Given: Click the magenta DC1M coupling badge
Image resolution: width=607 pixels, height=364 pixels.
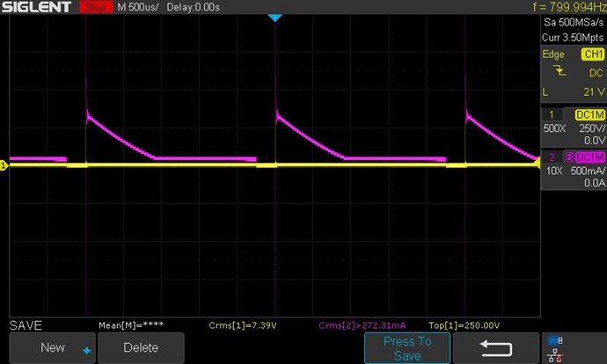Looking at the screenshot, I should click(590, 157).
